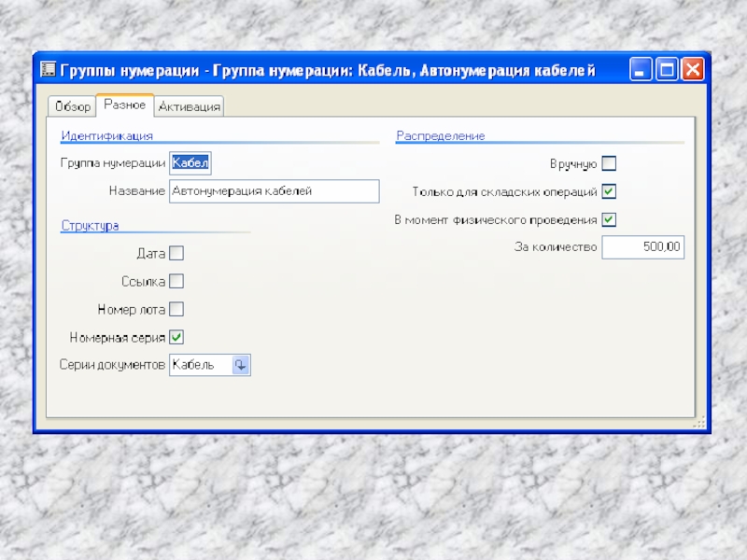Screen dimensions: 747x560
Task: Click the Структура section header
Action: click(90, 225)
